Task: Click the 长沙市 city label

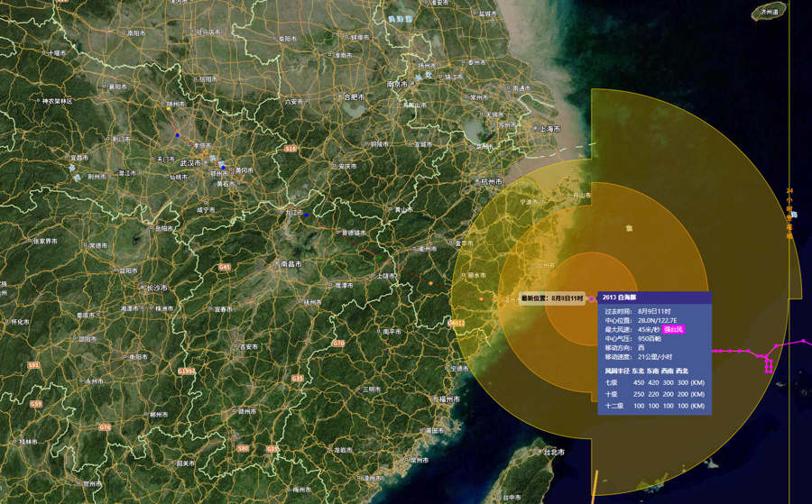Action: pyautogui.click(x=157, y=288)
